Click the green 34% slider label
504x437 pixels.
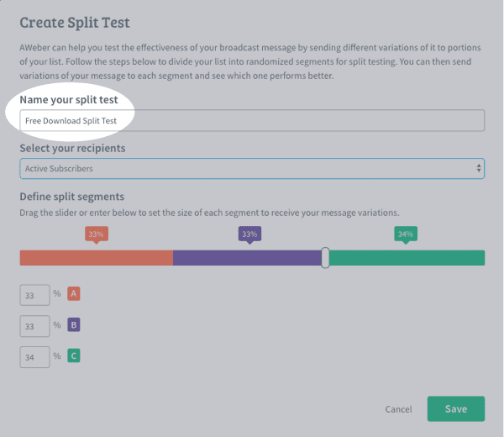(x=406, y=234)
